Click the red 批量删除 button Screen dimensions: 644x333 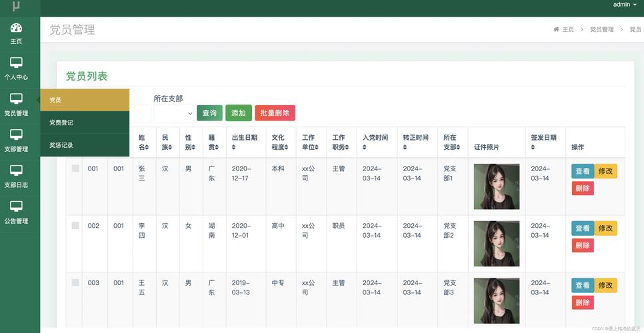pos(275,113)
